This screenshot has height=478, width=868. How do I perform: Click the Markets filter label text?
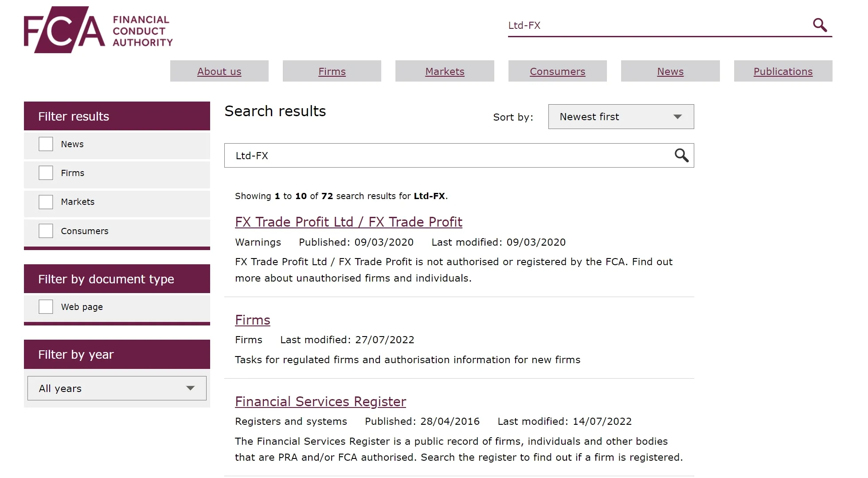[x=78, y=202]
